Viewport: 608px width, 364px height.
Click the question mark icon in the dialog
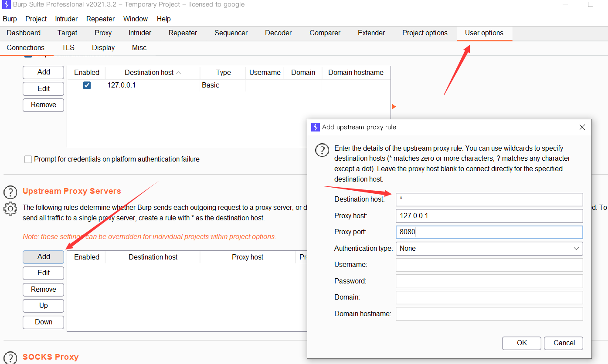(x=322, y=150)
